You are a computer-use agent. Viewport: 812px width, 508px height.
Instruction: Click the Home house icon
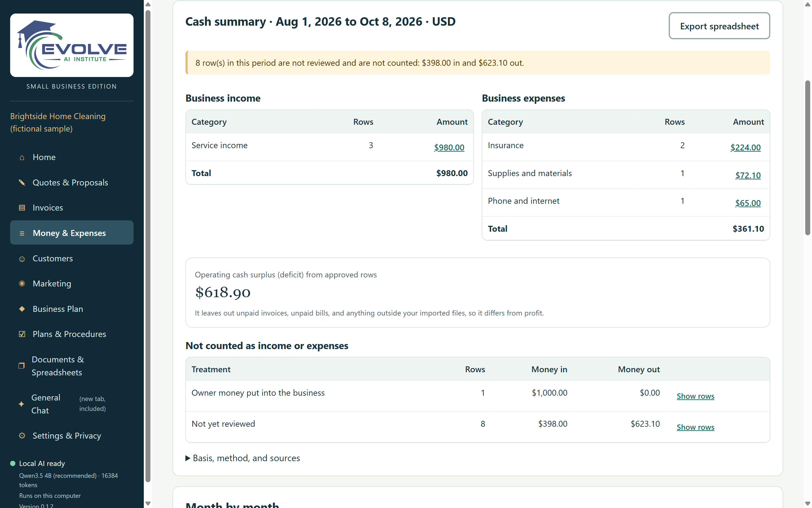22,157
